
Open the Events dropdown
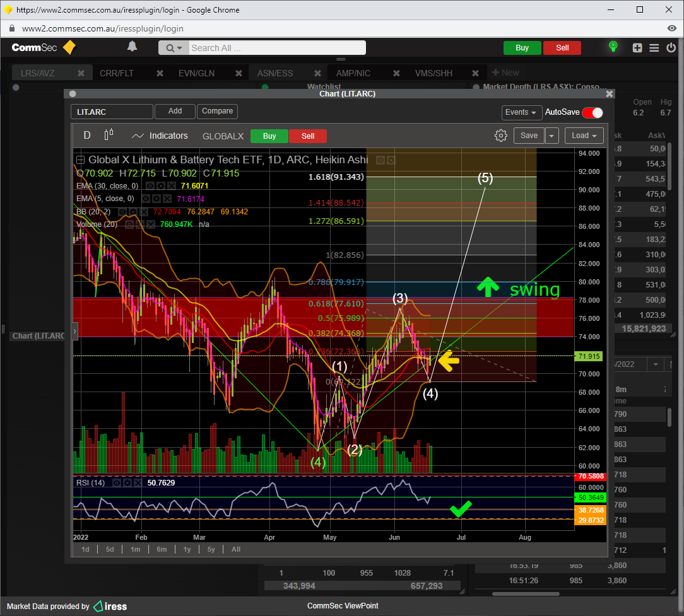tap(522, 112)
